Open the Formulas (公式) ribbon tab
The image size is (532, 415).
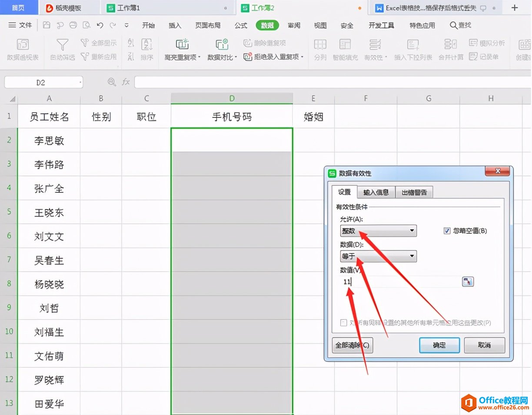point(241,26)
